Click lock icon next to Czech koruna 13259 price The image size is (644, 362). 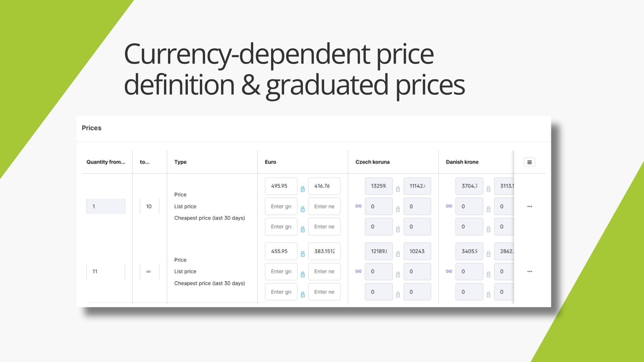coord(398,189)
